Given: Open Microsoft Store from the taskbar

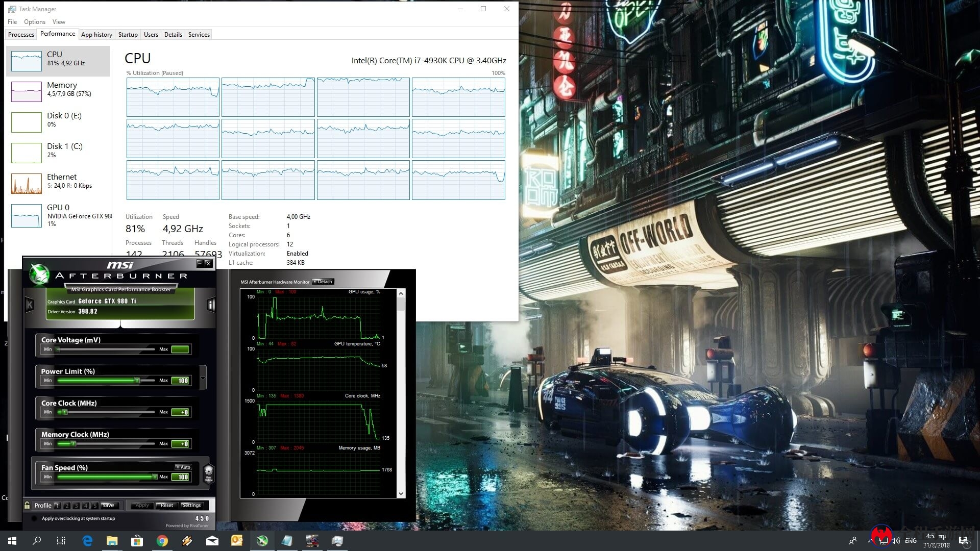Looking at the screenshot, I should click(x=137, y=541).
